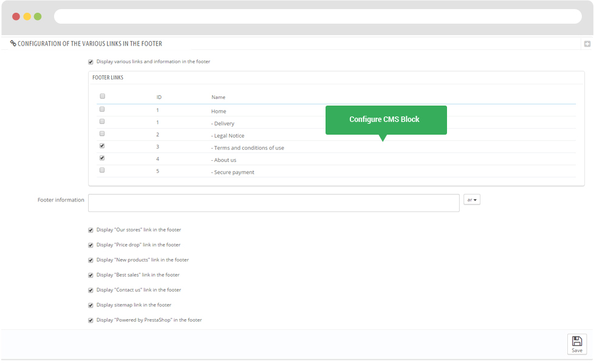Click the green window circle icon
Screen dimensions: 594x364
coord(38,16)
